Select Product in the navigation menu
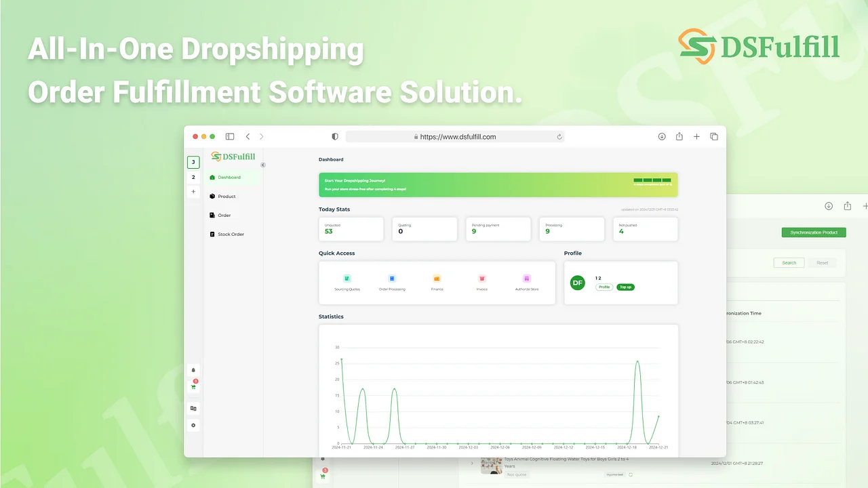Viewport: 868px width, 488px height. click(x=226, y=196)
